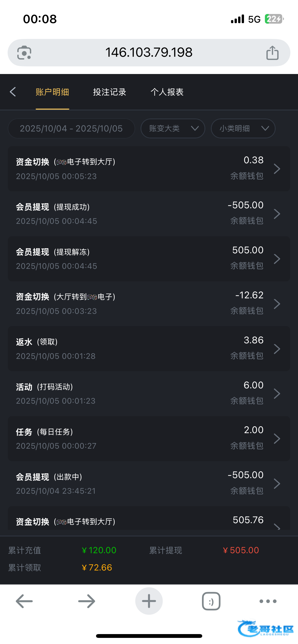The image size is (298, 644).
Task: Select the 账户明细 tab
Action: coord(52,92)
